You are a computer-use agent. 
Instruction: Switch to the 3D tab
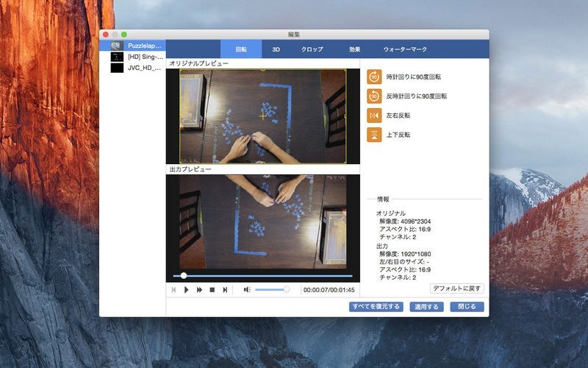pos(276,49)
